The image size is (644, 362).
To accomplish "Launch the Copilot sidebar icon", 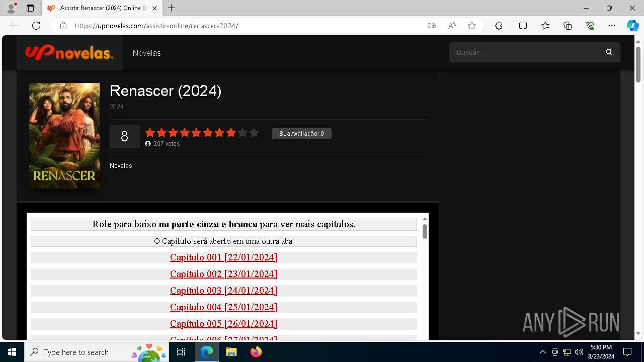I will click(633, 26).
